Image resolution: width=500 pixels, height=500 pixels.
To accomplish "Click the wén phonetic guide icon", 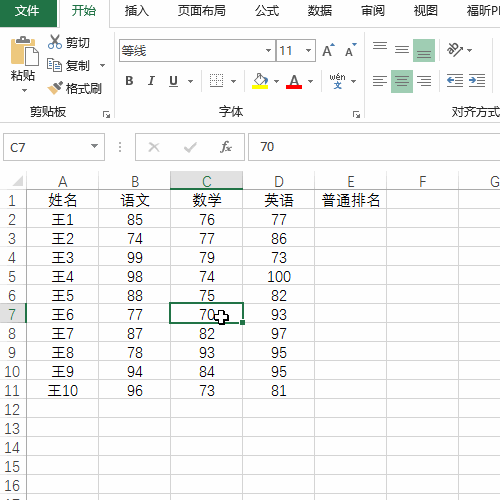I will (x=337, y=81).
